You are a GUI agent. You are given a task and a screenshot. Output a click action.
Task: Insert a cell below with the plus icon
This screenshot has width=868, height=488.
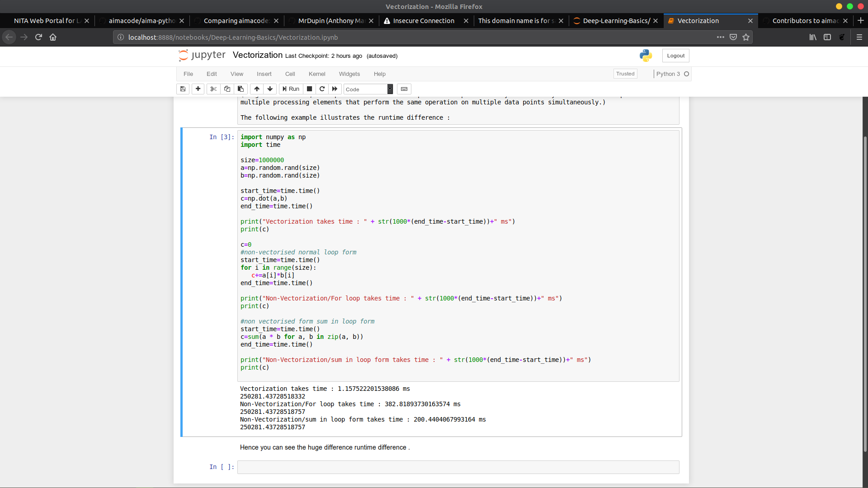coord(198,89)
